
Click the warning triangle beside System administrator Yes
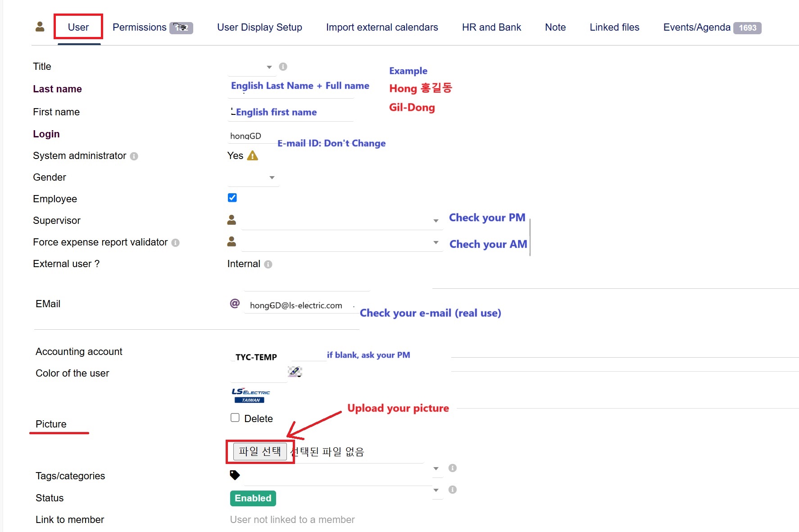click(x=253, y=156)
